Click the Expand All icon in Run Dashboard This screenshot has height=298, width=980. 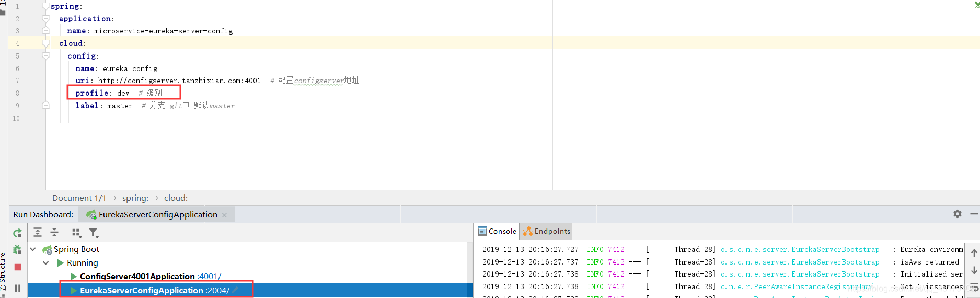38,233
